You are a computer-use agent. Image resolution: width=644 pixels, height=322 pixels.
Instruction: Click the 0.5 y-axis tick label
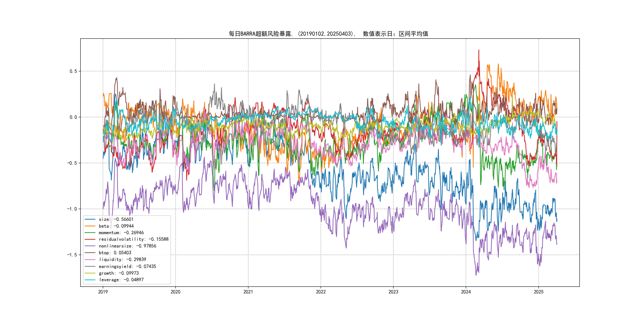(73, 71)
